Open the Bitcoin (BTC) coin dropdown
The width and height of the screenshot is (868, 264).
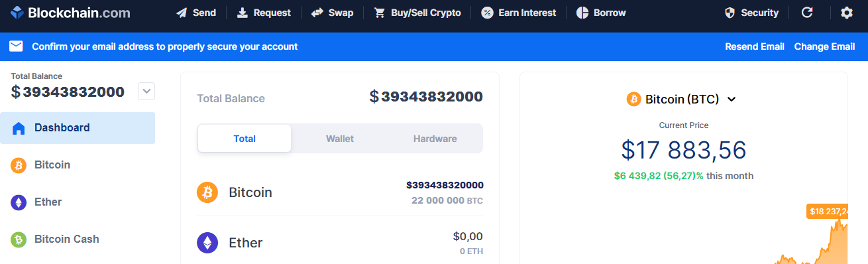682,99
